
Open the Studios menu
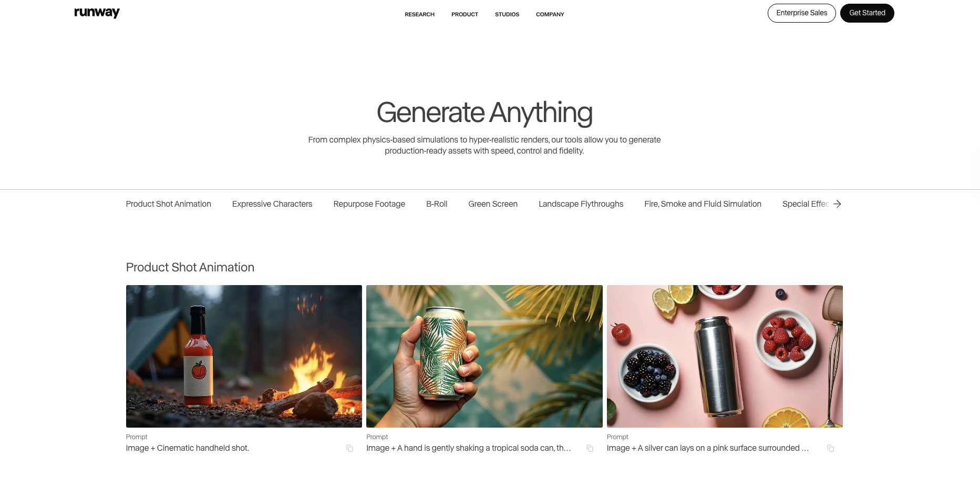[x=507, y=14]
